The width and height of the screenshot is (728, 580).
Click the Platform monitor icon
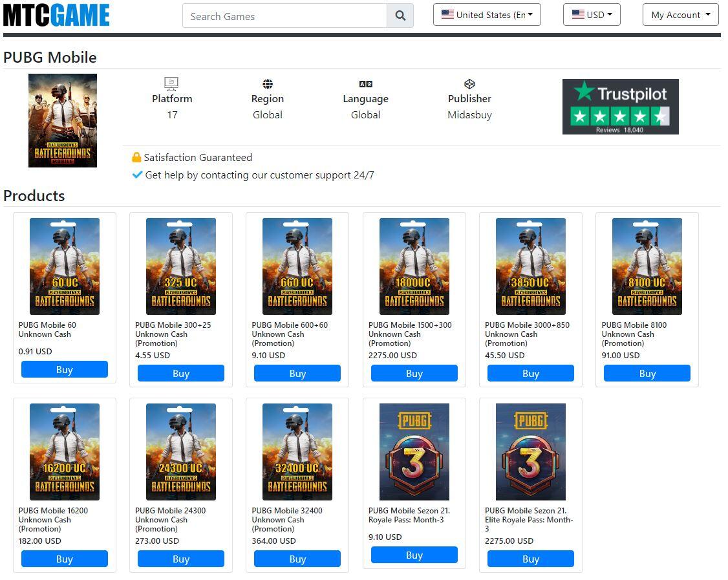pyautogui.click(x=171, y=83)
